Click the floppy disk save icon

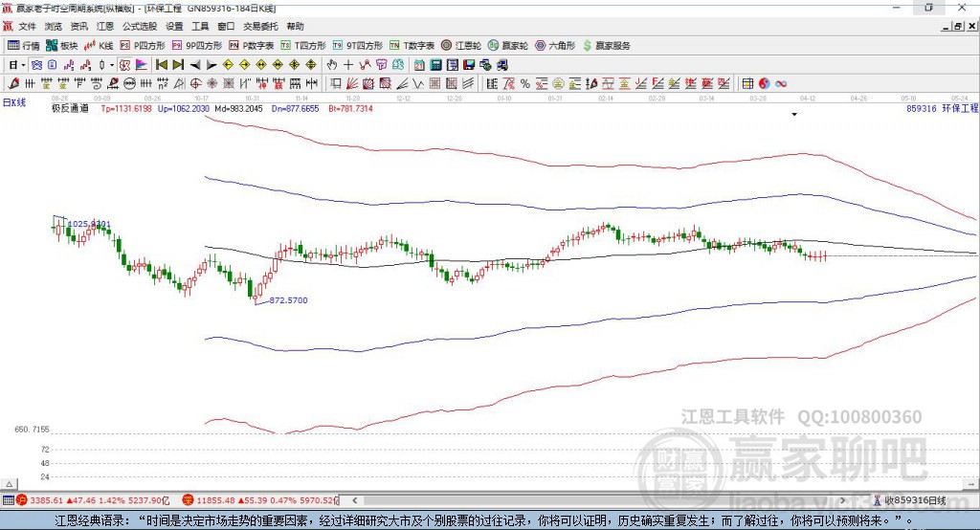(469, 65)
